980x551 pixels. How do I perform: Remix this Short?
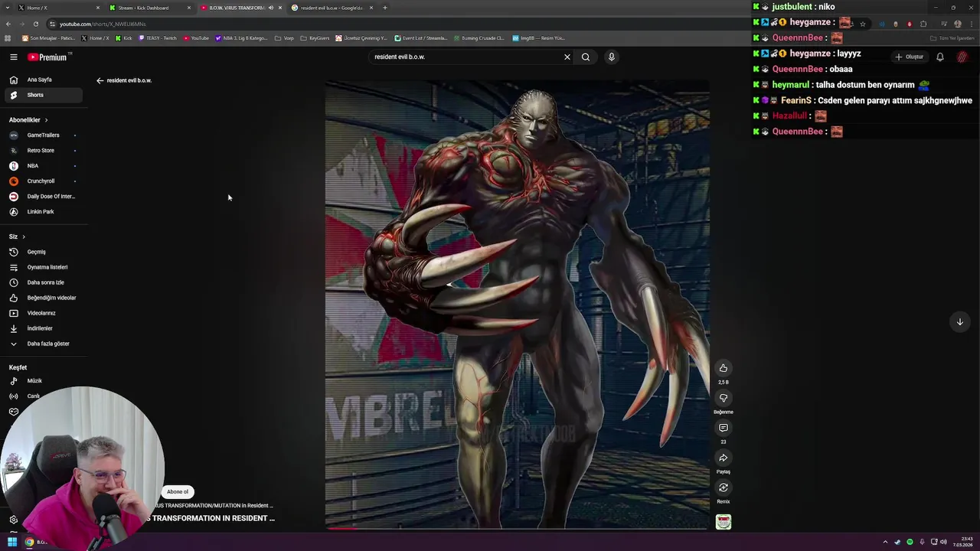tap(723, 487)
